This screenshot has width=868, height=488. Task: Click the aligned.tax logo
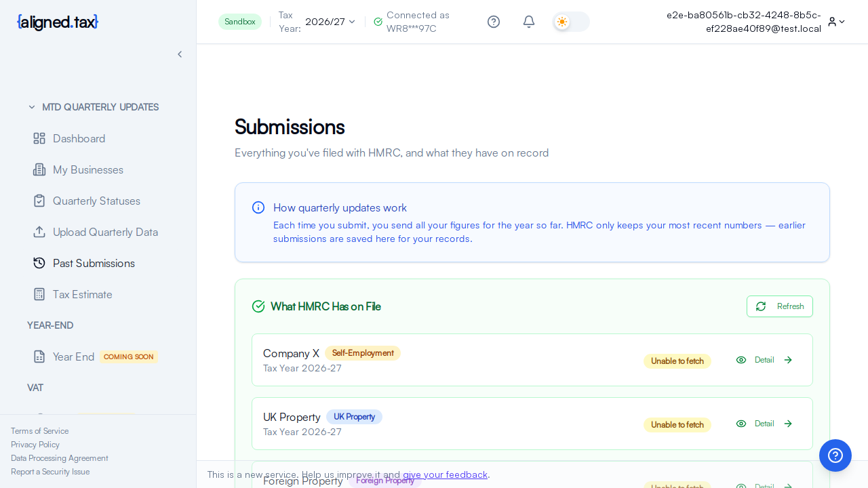(57, 22)
